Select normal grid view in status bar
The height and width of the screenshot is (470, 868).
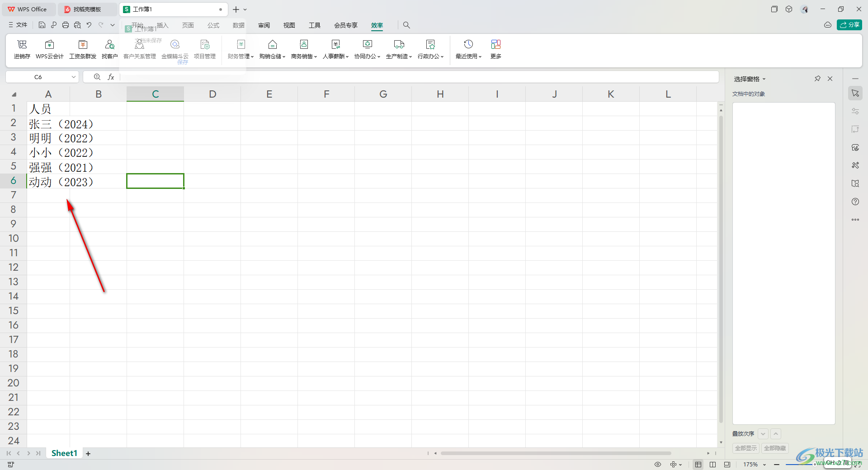click(698, 465)
